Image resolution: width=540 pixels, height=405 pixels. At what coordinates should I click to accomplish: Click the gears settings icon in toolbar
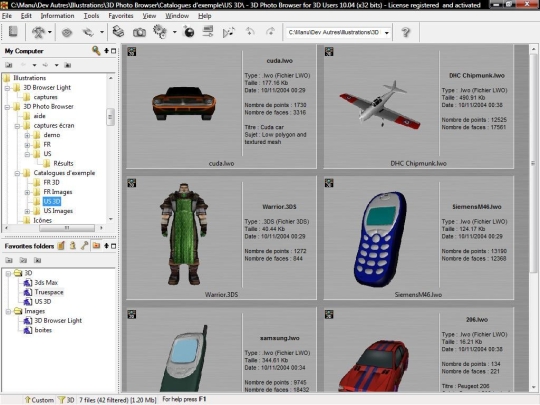[160, 32]
